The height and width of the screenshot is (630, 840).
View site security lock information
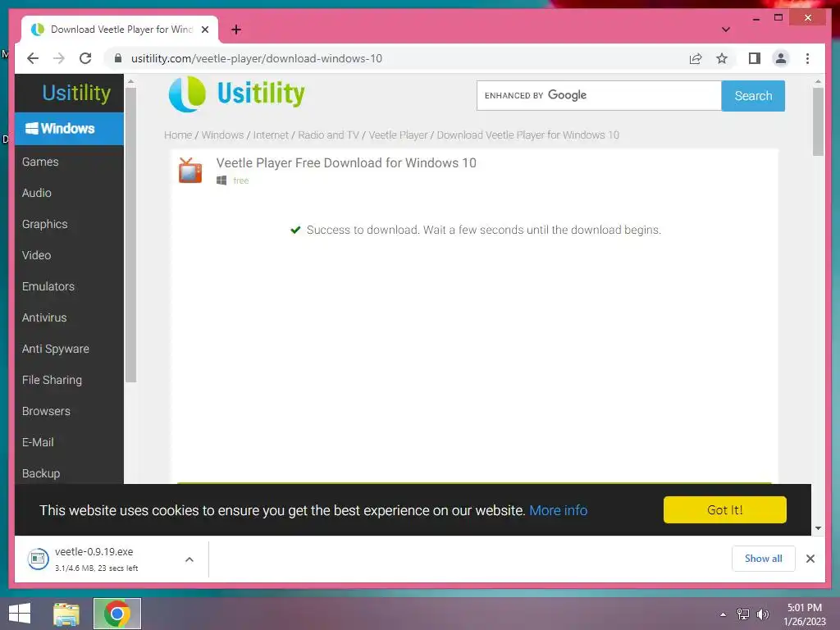tap(118, 58)
